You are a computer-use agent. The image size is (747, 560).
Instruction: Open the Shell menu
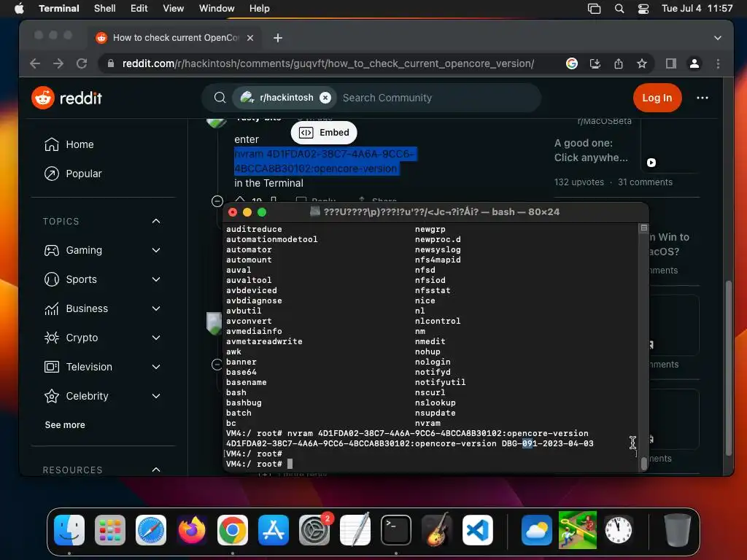(x=105, y=9)
